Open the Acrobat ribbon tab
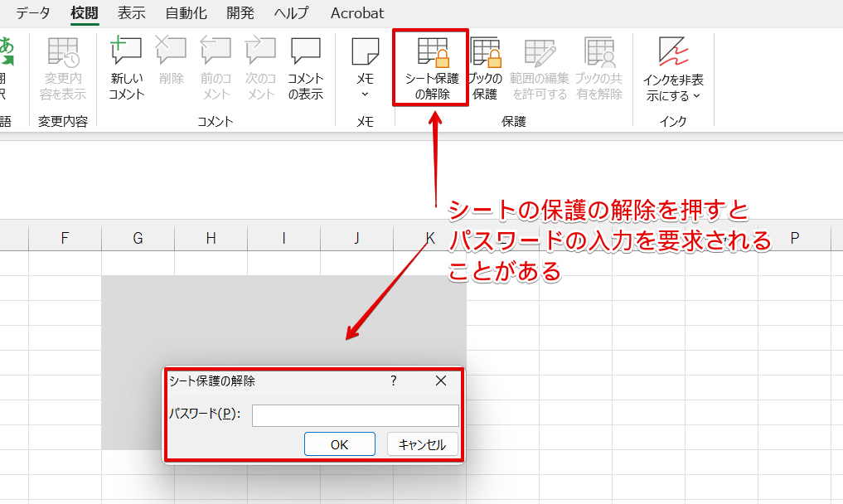This screenshot has width=843, height=504. 357,13
